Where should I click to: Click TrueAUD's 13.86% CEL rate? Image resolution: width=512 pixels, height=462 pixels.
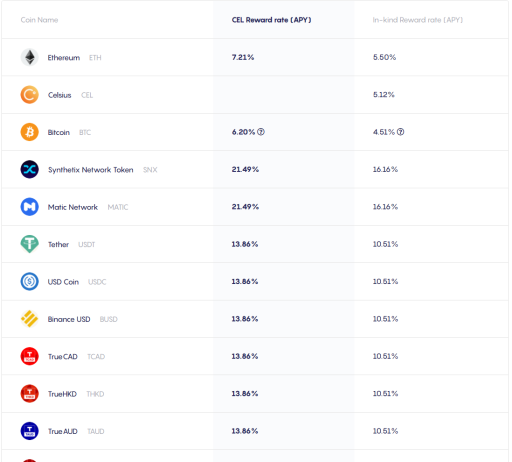(245, 431)
